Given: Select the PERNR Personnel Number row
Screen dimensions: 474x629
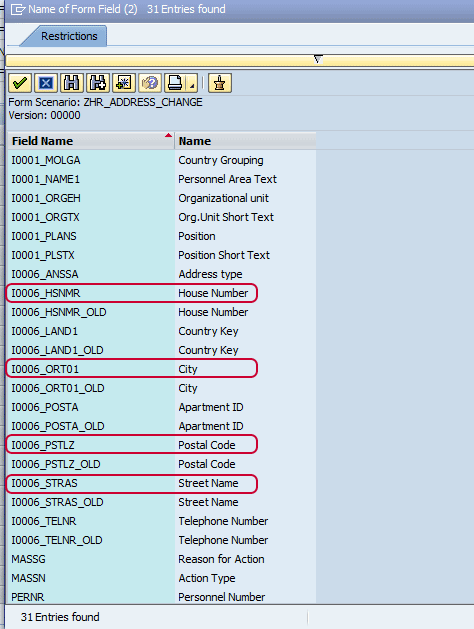Looking at the screenshot, I should tap(162, 597).
